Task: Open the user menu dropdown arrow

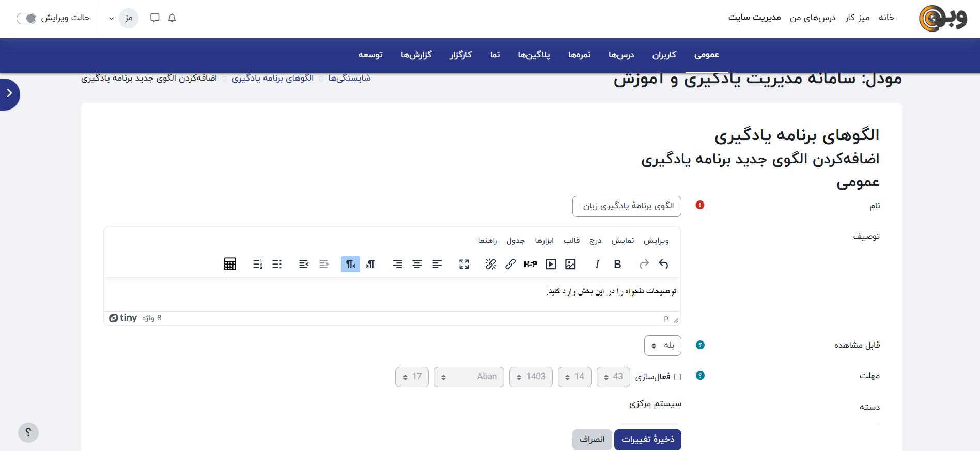Action: pyautogui.click(x=112, y=19)
